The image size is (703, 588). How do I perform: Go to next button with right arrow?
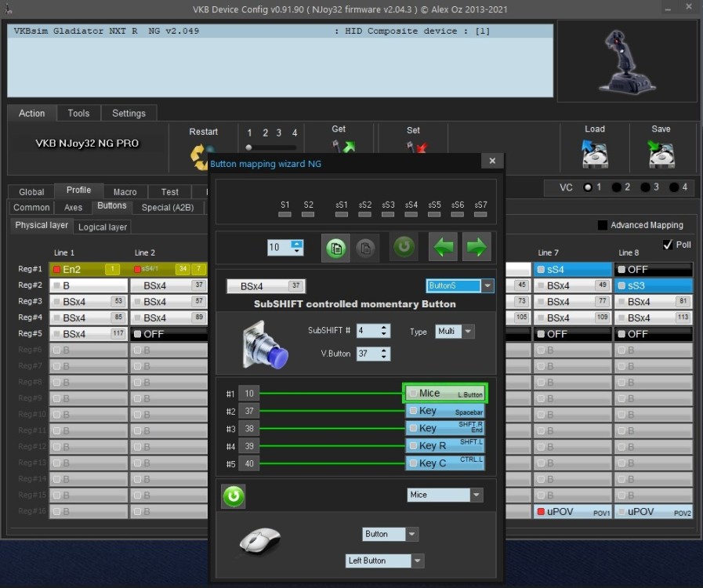476,248
